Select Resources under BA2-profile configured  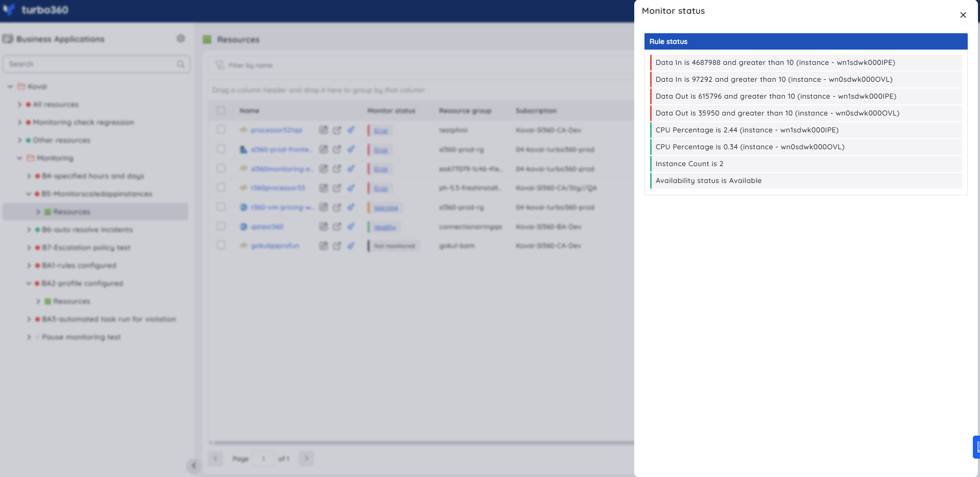click(x=72, y=301)
